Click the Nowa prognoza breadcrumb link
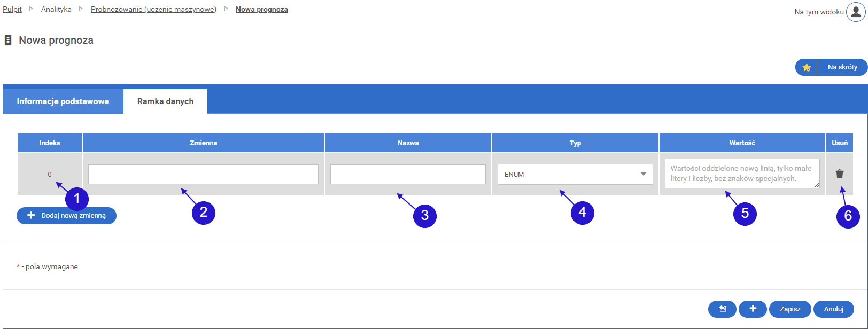 pos(261,9)
